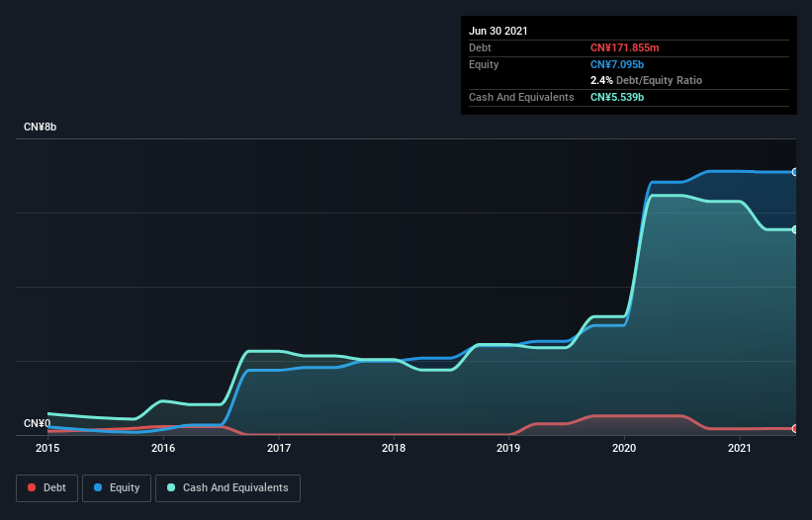Toggle the Debt series in the legend

(46, 488)
